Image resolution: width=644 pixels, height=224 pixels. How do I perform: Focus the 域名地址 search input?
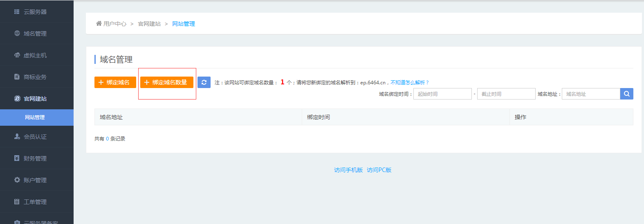point(591,94)
